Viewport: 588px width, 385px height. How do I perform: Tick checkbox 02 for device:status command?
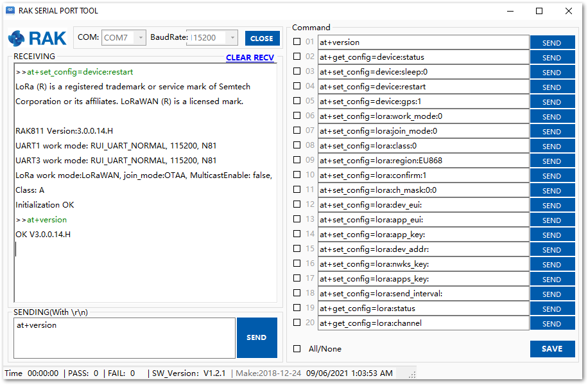297,57
